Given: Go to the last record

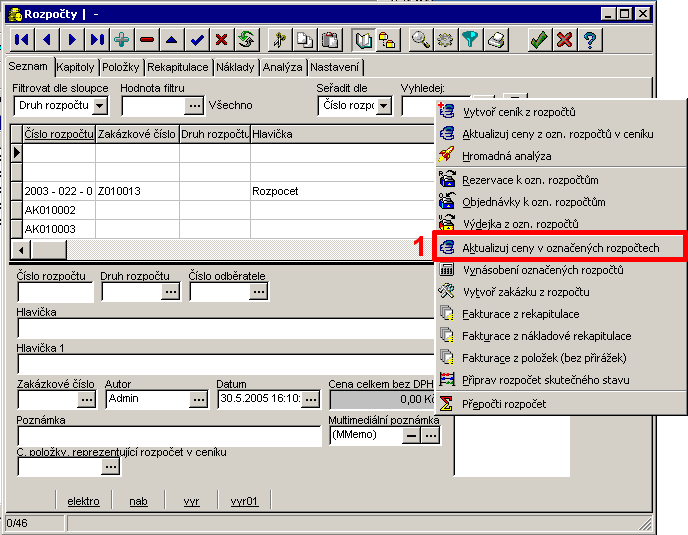Looking at the screenshot, I should coord(96,40).
